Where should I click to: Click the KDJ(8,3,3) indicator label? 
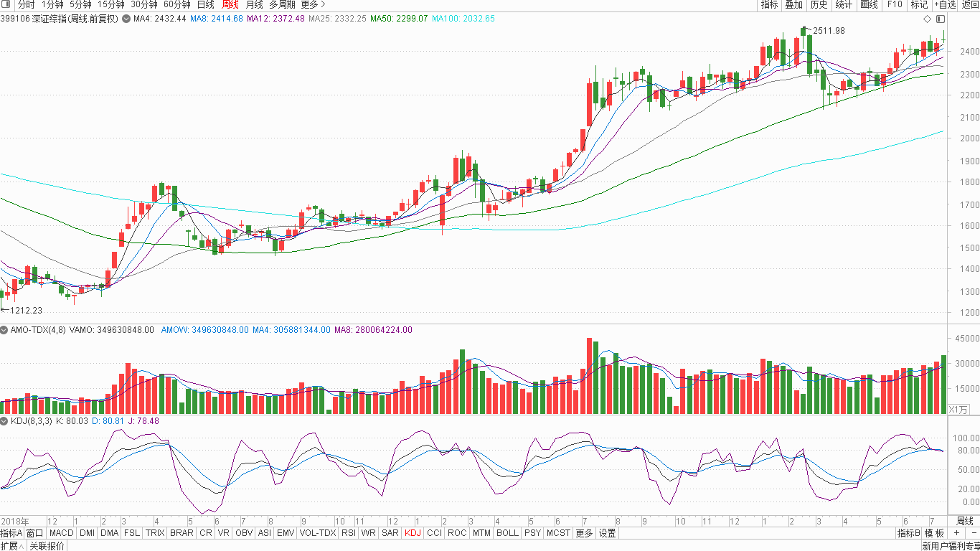tap(30, 421)
